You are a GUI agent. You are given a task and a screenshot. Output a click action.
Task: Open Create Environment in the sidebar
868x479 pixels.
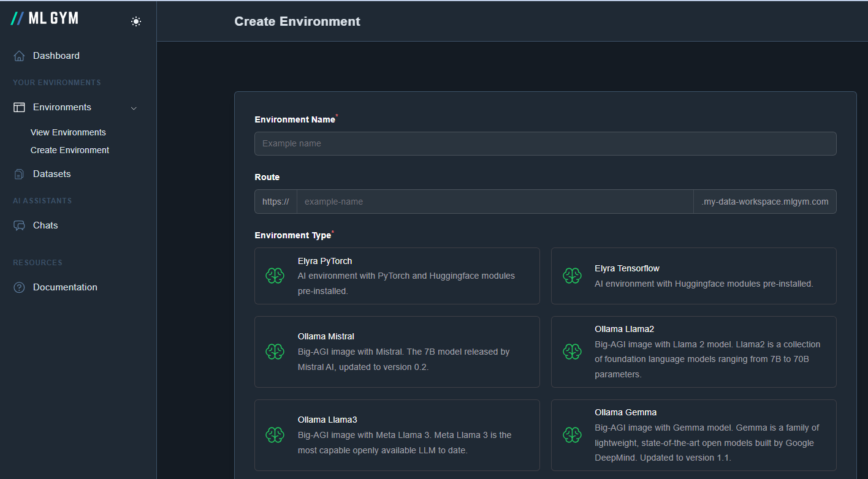tap(69, 149)
